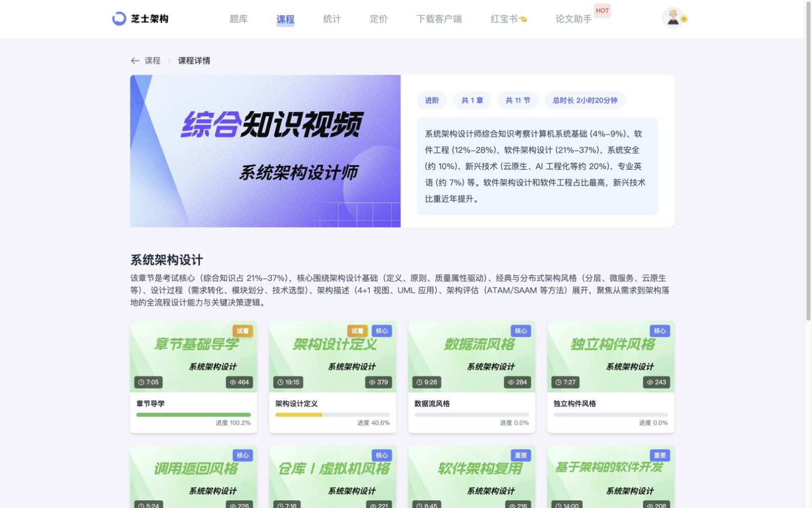
Task: Click the 试看 badge on 章节基础导学 card
Action: (x=242, y=331)
